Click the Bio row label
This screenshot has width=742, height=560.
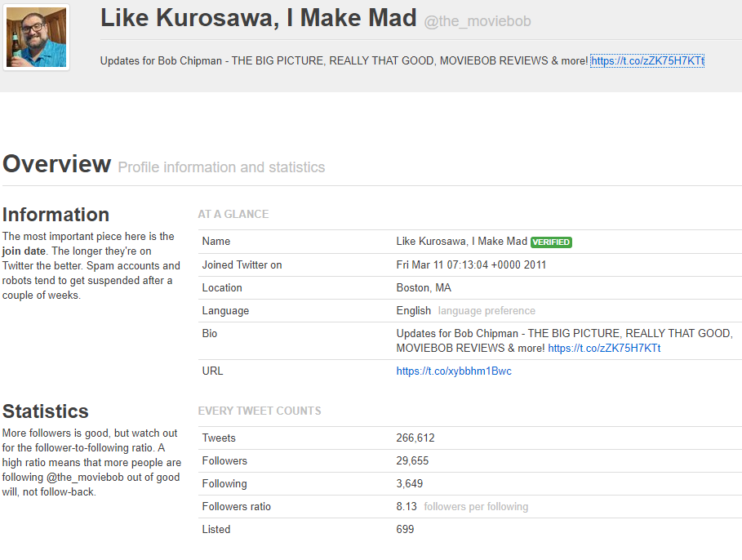pyautogui.click(x=210, y=334)
